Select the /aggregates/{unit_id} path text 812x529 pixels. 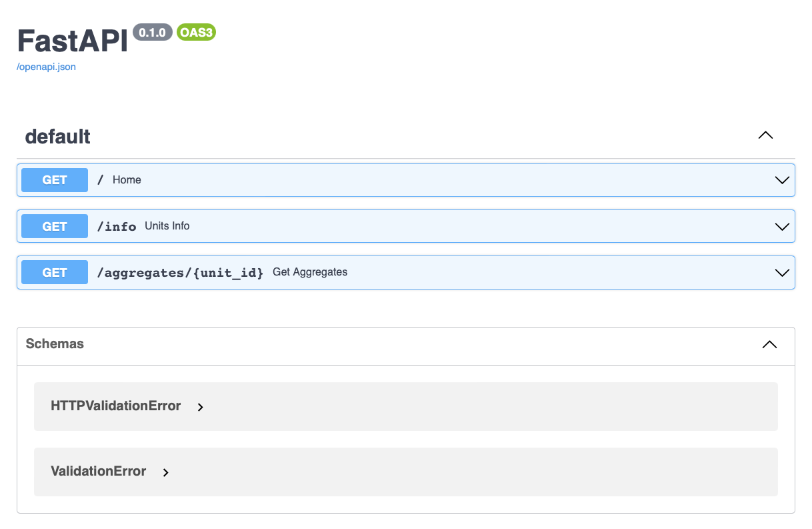[x=181, y=273]
